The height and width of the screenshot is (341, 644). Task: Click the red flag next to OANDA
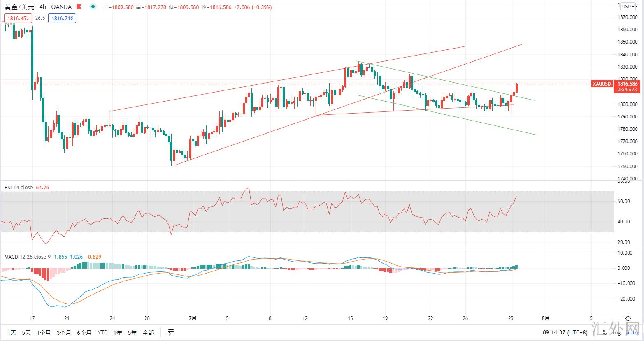pos(80,7)
